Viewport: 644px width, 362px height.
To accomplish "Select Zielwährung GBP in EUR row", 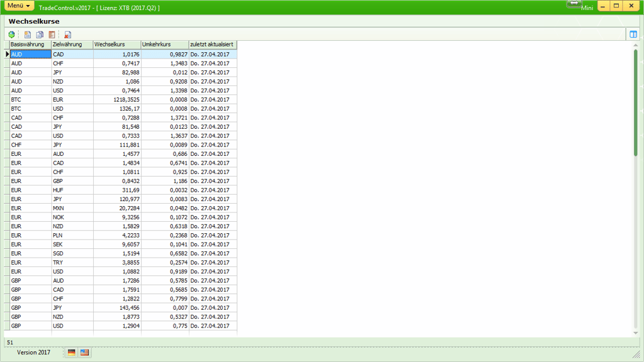I will click(x=72, y=181).
